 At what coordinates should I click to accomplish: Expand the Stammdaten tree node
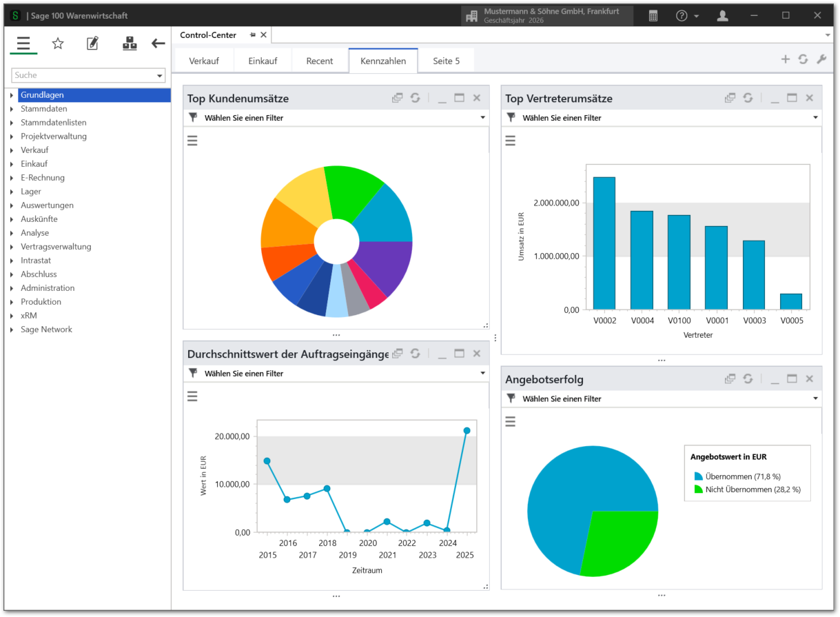click(12, 109)
